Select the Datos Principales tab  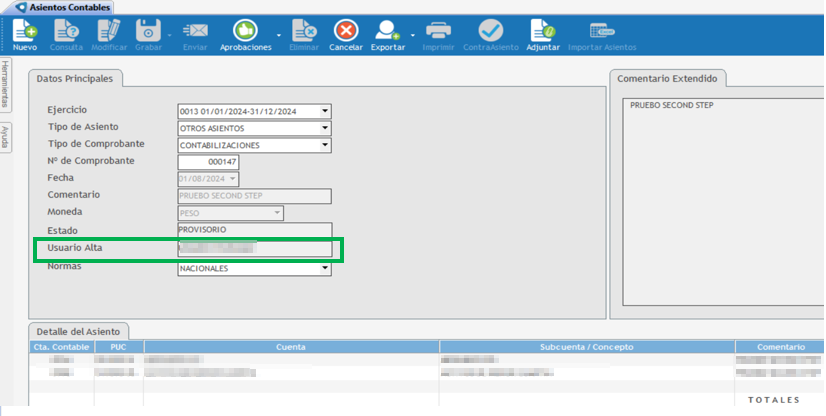(75, 78)
